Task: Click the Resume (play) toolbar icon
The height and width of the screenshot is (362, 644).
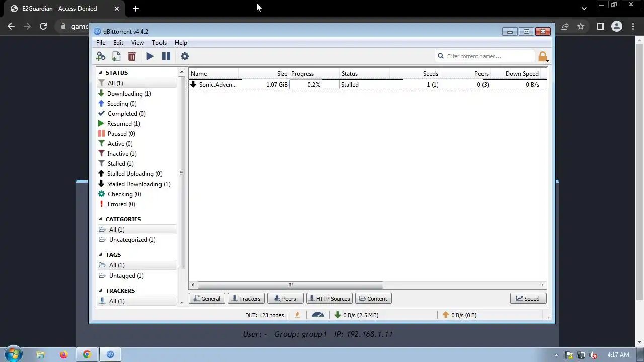Action: pos(150,56)
